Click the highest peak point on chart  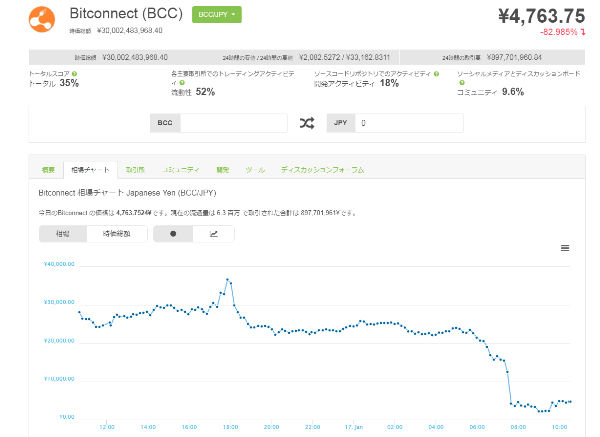tap(229, 280)
